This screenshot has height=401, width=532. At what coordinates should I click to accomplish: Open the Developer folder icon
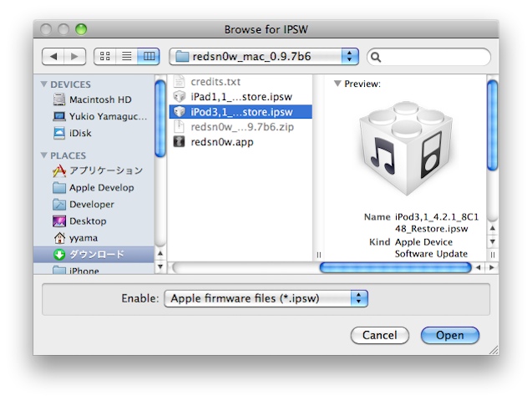click(59, 204)
